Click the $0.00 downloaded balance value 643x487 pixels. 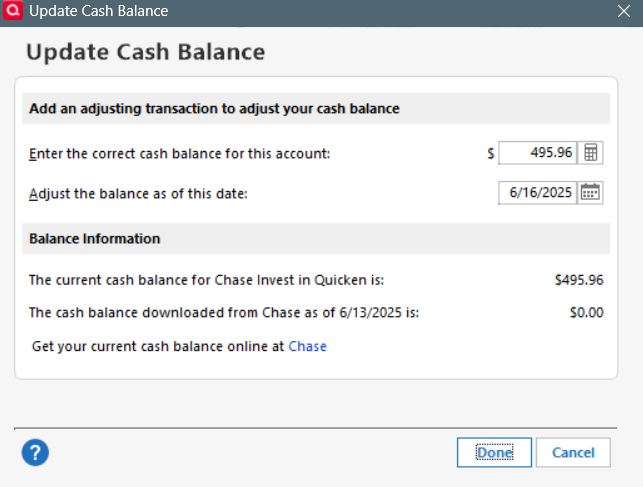[x=587, y=312]
